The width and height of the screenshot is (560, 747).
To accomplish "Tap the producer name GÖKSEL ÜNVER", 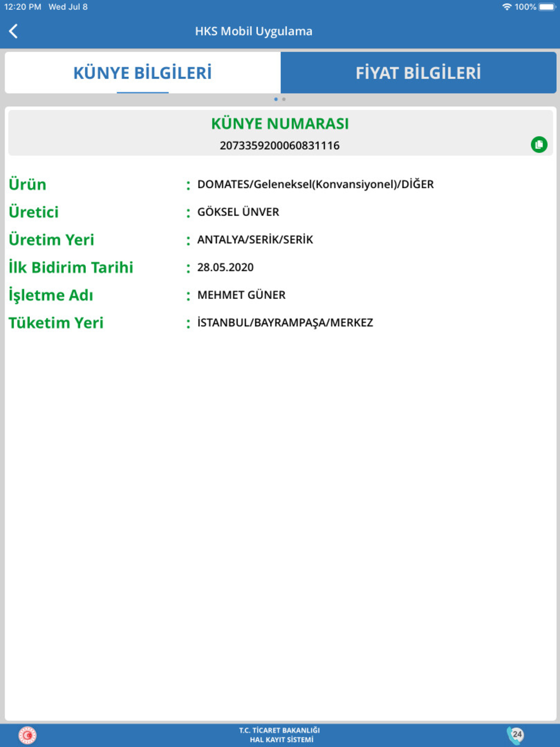I will tap(238, 212).
